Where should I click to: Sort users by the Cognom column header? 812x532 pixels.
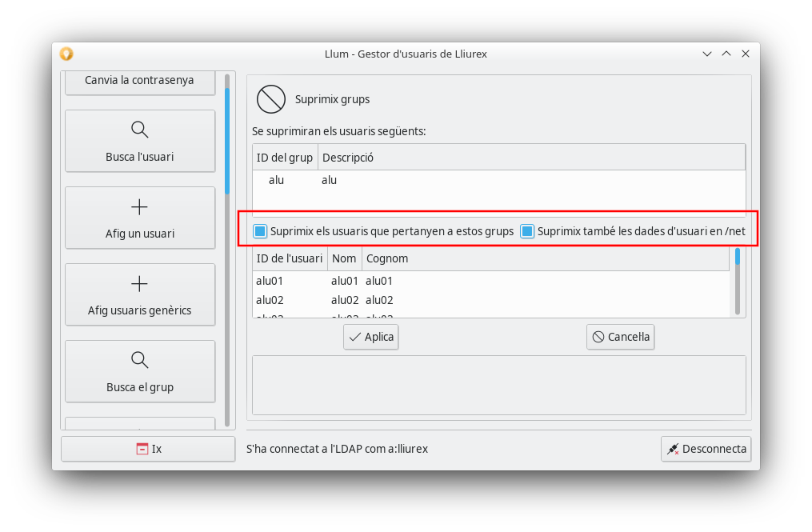(x=386, y=258)
